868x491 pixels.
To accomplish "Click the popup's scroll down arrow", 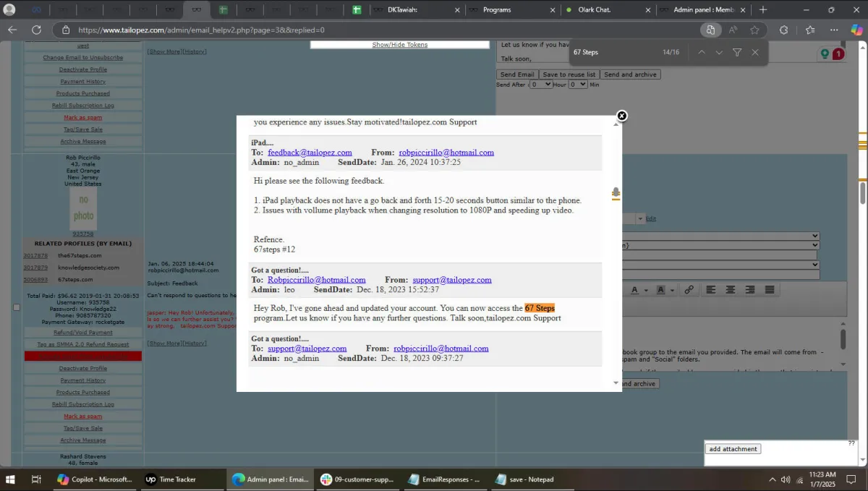I will [x=616, y=383].
